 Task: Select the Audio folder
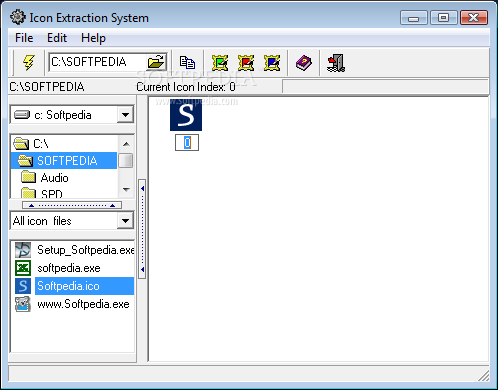pos(55,178)
